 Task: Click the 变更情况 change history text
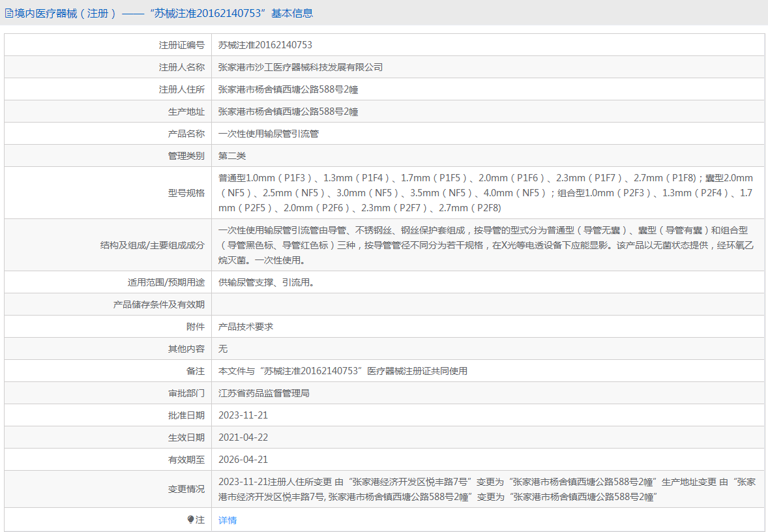click(486, 490)
